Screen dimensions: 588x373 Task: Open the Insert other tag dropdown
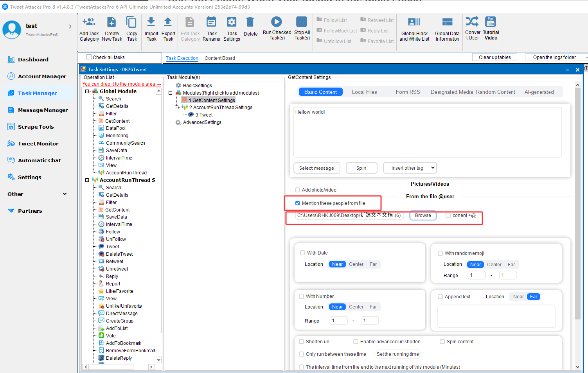pyautogui.click(x=410, y=168)
